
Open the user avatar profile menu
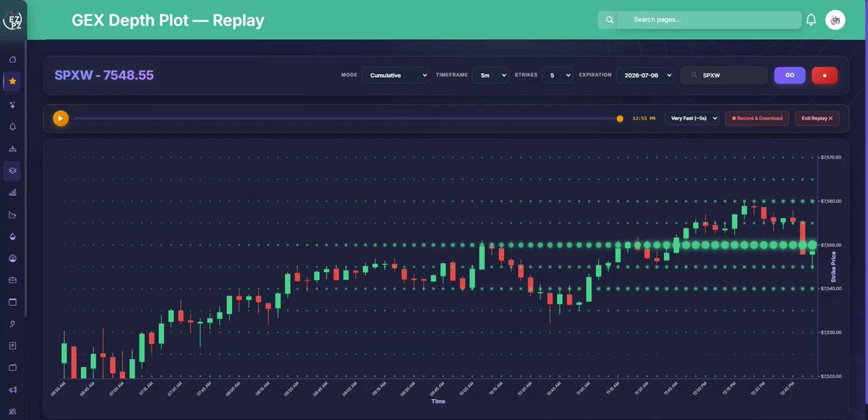(x=835, y=20)
